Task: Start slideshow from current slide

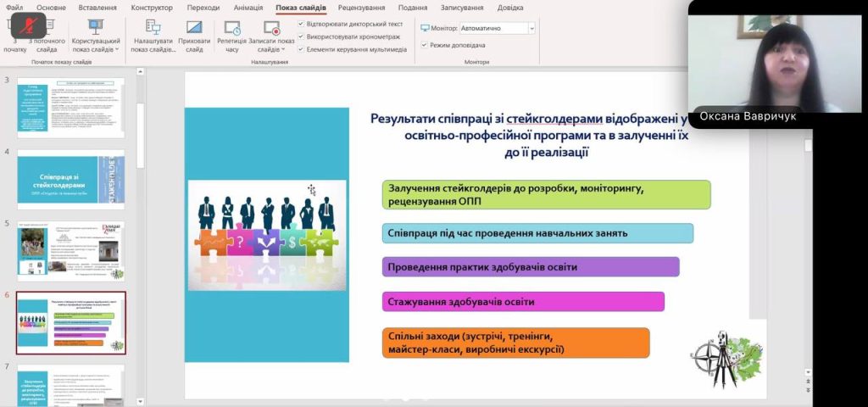Action: coord(47,34)
